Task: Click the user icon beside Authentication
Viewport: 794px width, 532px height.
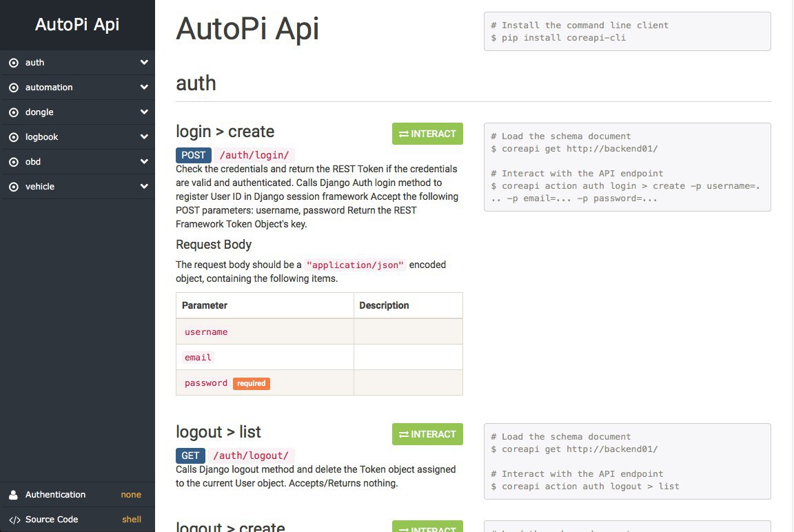Action: pos(14,495)
